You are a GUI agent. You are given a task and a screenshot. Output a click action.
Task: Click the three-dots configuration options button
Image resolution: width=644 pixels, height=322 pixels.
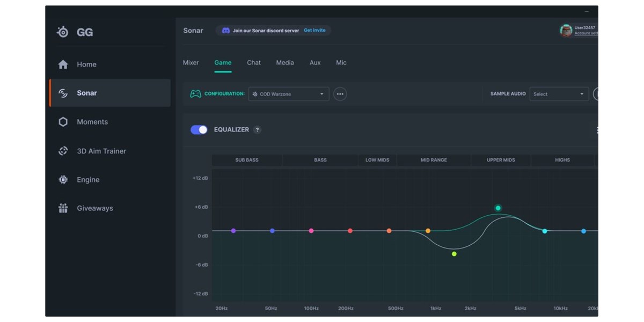tap(340, 94)
